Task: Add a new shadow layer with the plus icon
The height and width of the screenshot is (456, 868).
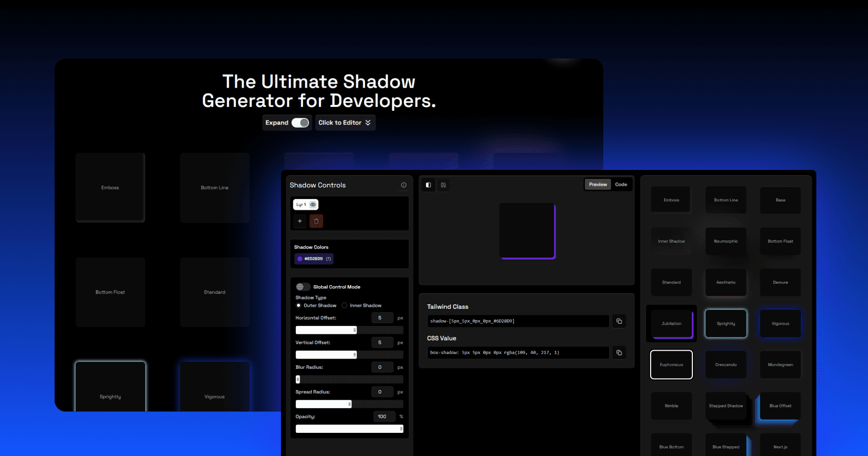Action: click(300, 221)
